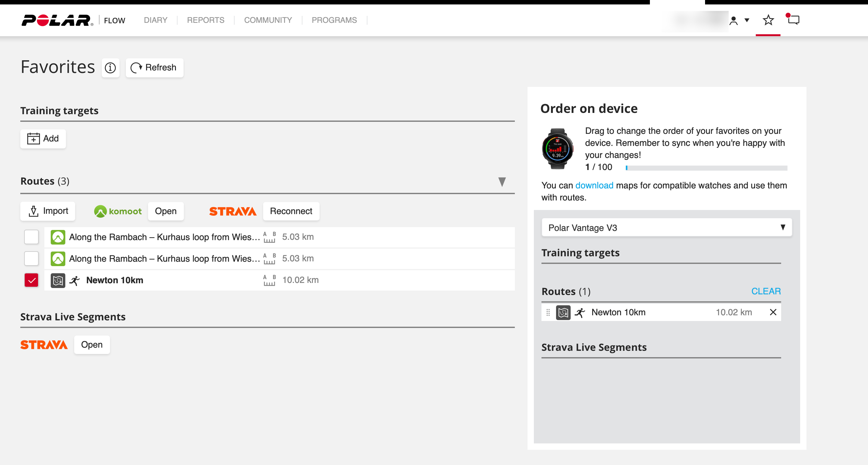This screenshot has width=868, height=465.
Task: Uncheck the Newton 10km route checkbox
Action: point(31,280)
